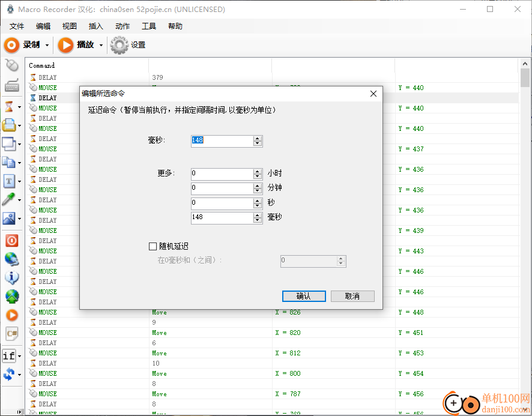The height and width of the screenshot is (416, 532).
Task: Click the orange play-macro sidebar icon
Action: 12,315
